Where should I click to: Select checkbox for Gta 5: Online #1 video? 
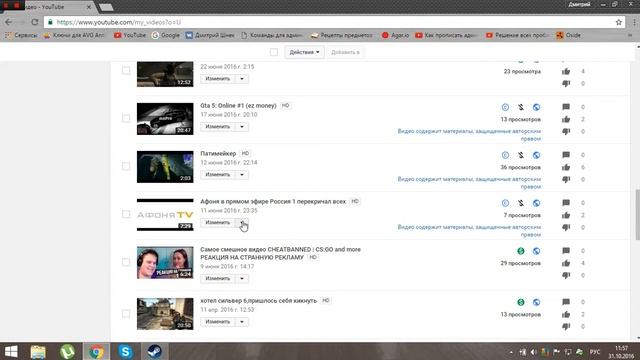[x=126, y=118]
